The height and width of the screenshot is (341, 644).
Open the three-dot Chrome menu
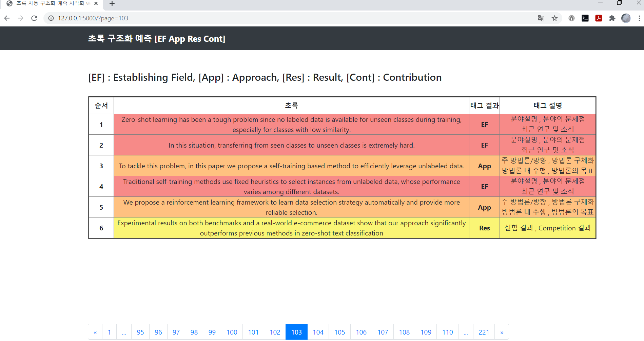(x=640, y=18)
